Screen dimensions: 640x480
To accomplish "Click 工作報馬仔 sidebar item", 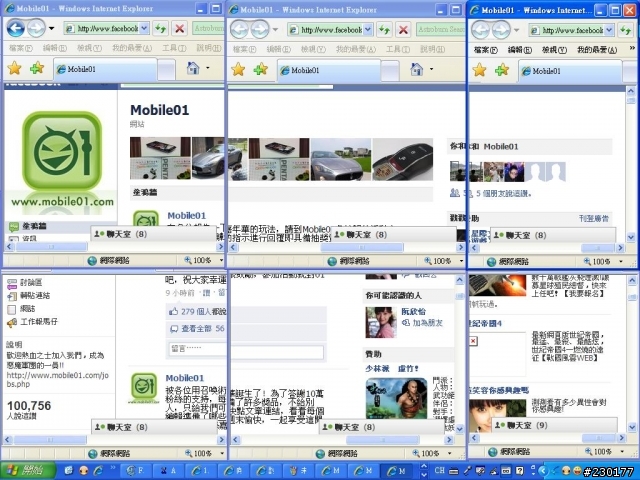I will [x=39, y=322].
